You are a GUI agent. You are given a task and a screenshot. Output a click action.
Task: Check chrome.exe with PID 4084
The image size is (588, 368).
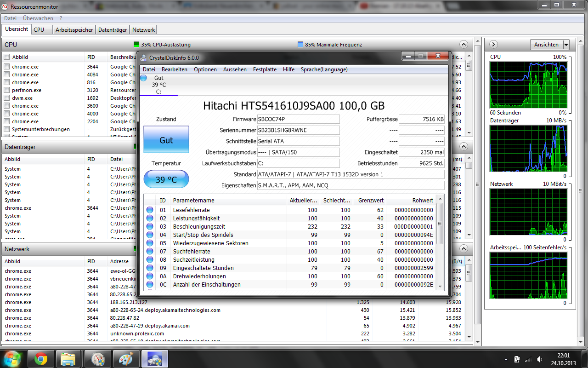(6, 75)
